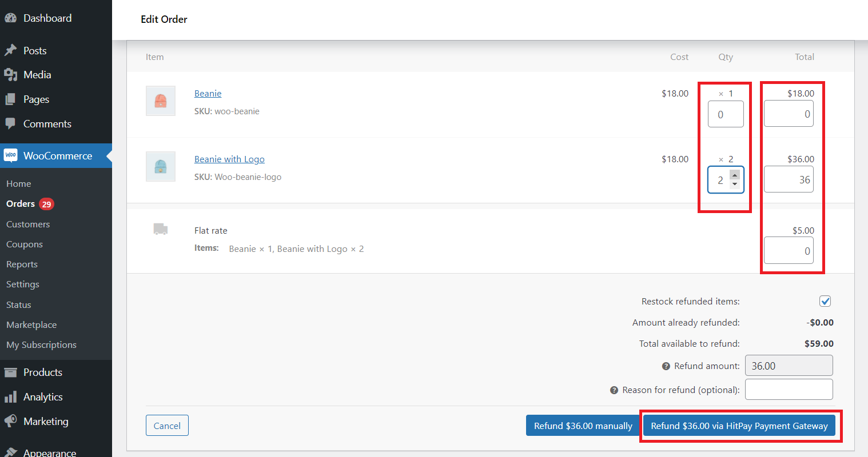Click the Dashboard gauge icon

10,18
